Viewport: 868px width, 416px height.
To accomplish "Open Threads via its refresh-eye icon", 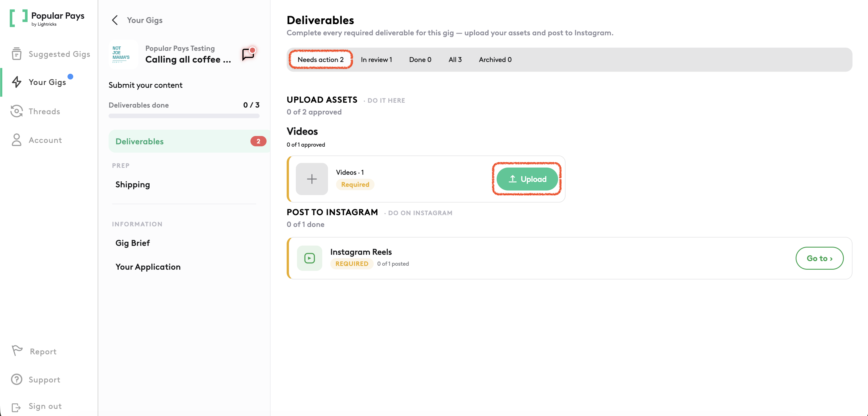I will click(x=16, y=111).
